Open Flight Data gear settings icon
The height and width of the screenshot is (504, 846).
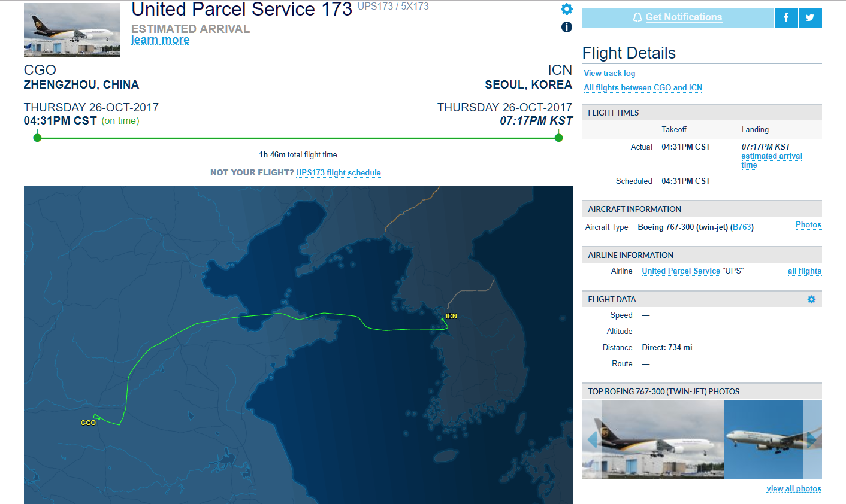click(811, 299)
